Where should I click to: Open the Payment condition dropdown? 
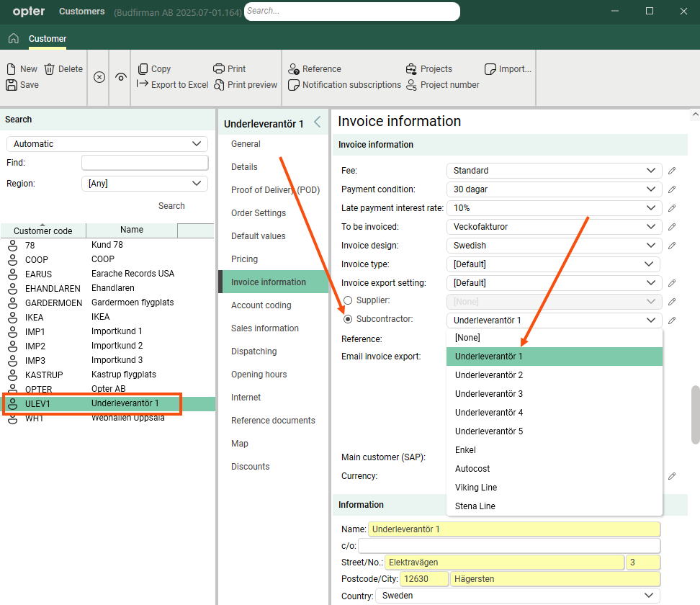click(553, 189)
